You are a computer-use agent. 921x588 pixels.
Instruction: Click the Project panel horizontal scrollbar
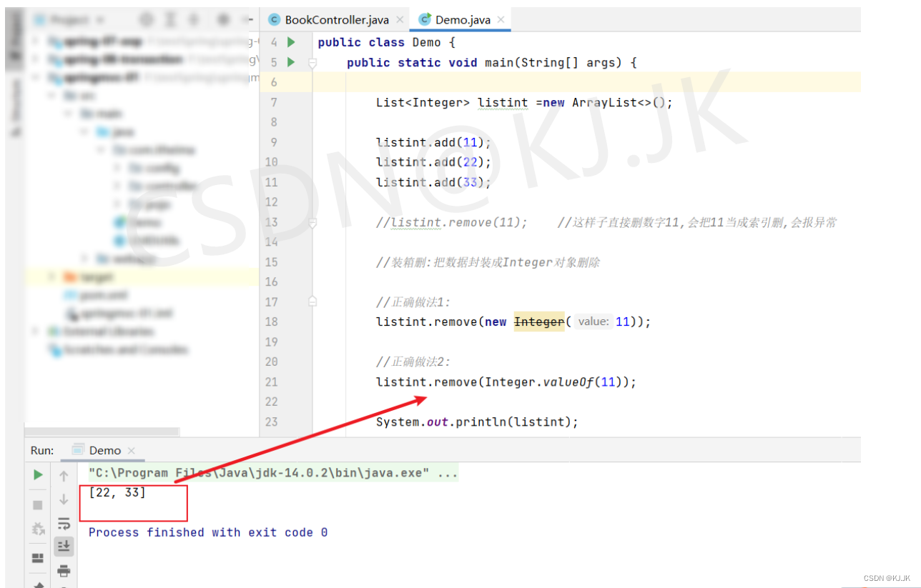click(x=102, y=432)
